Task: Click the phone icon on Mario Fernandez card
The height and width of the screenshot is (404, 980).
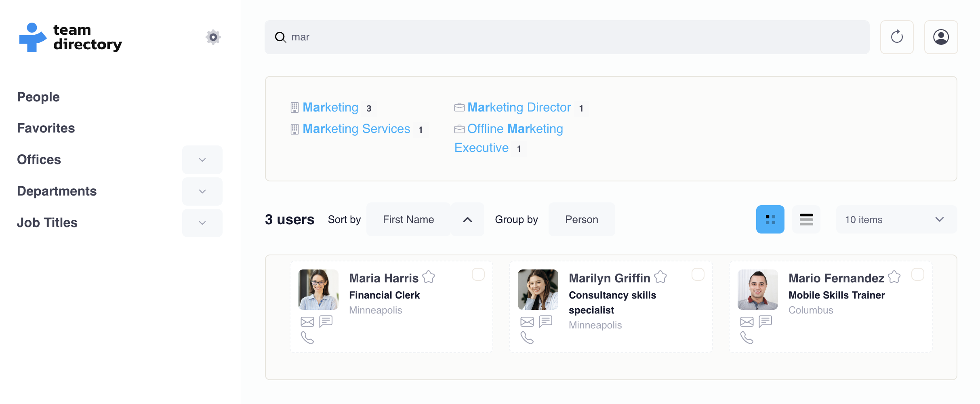Action: [x=747, y=337]
